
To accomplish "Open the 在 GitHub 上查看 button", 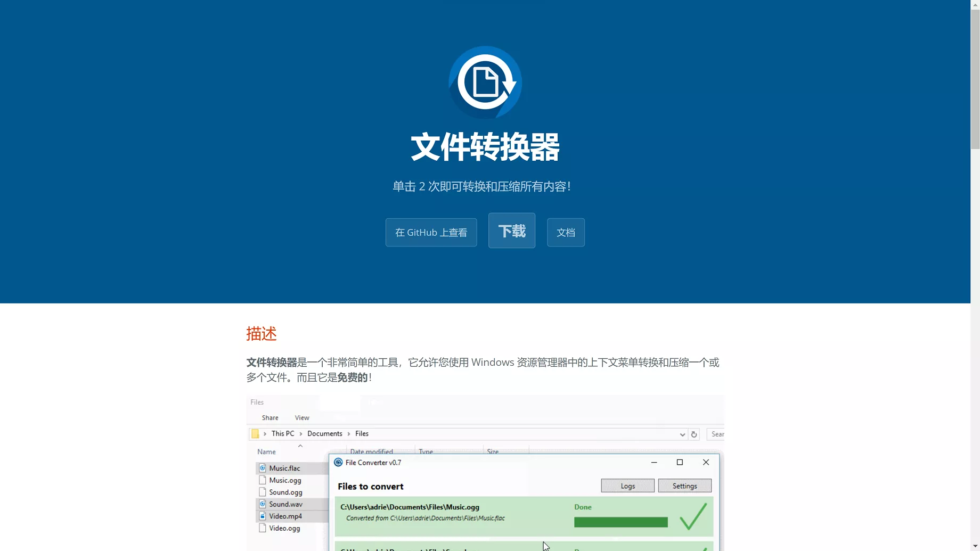I will [431, 232].
